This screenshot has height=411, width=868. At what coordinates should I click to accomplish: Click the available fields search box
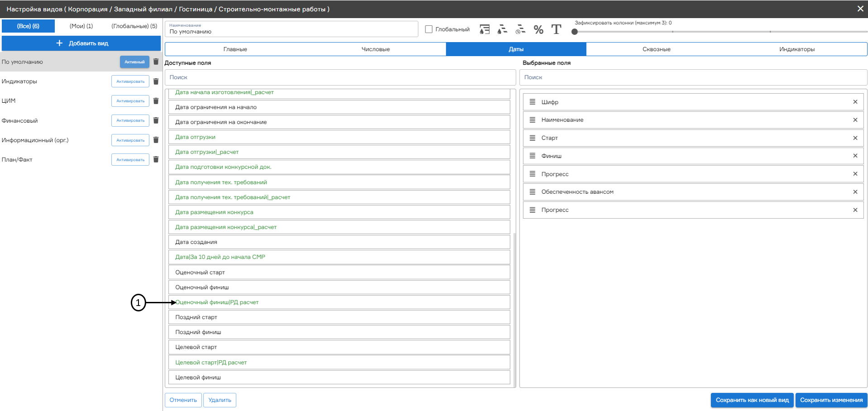(x=340, y=77)
